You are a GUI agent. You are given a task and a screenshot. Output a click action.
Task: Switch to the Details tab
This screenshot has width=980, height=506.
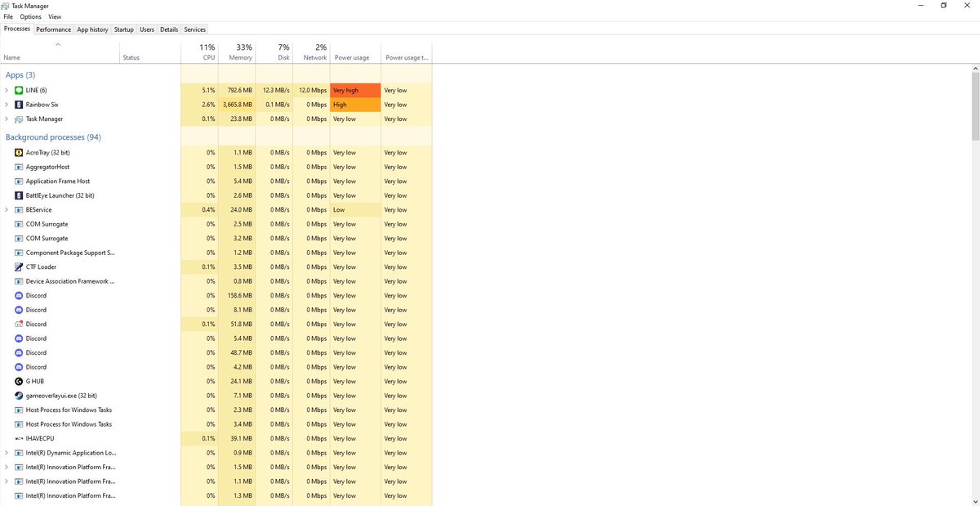pos(169,29)
